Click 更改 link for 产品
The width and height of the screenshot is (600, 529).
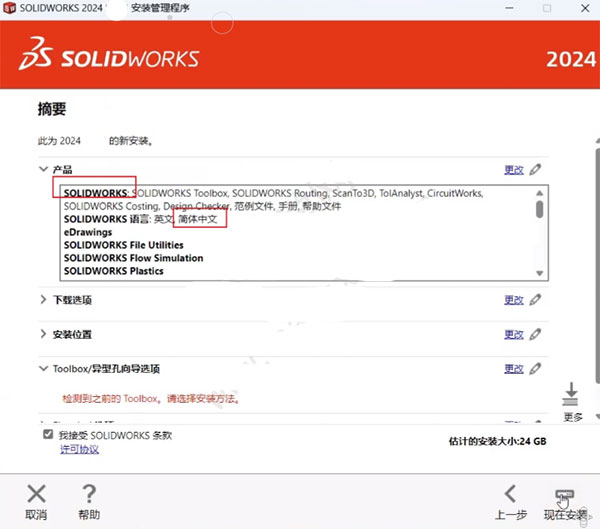[514, 170]
